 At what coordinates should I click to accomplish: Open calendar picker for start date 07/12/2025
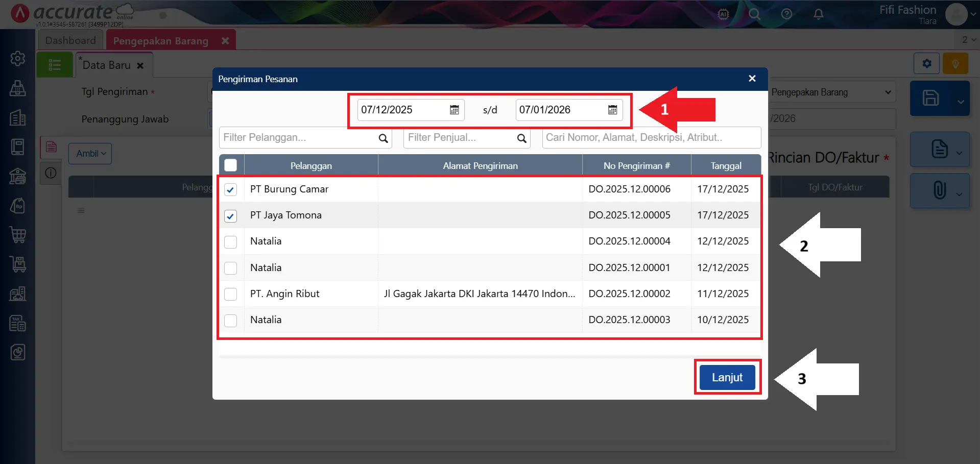pos(454,110)
